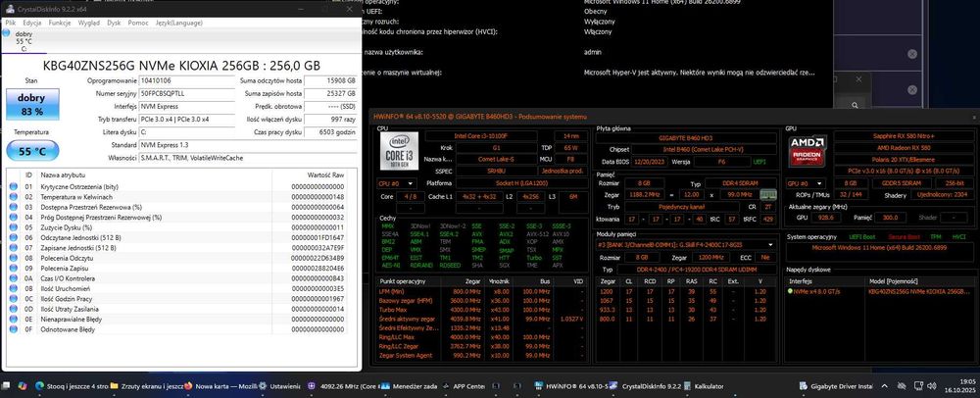Expand hidden system tray icons chevron
This screenshot has height=398, width=980.
(x=884, y=386)
